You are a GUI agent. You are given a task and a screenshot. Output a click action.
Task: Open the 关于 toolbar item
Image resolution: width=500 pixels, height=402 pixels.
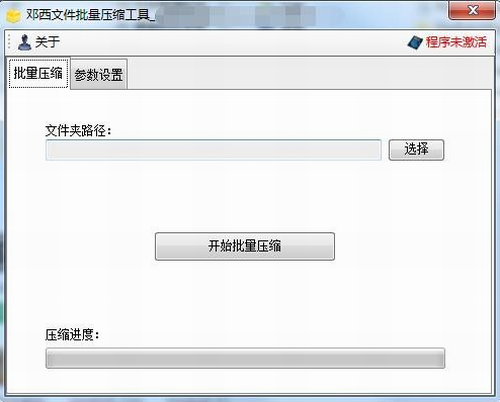(x=39, y=42)
